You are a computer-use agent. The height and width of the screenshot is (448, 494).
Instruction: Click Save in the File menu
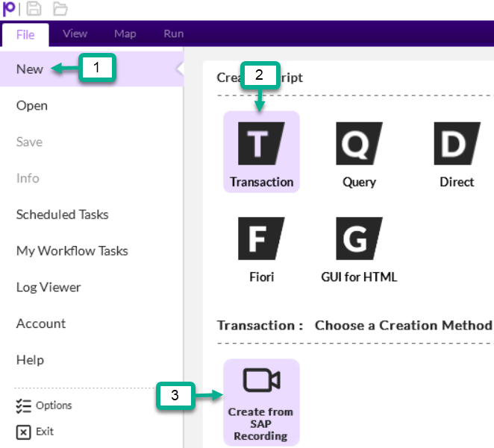(29, 142)
